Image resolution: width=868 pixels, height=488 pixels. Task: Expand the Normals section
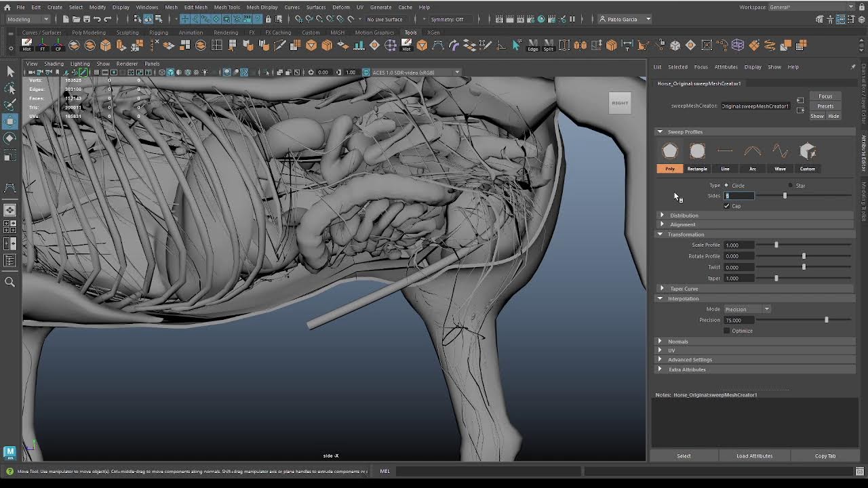pyautogui.click(x=754, y=342)
